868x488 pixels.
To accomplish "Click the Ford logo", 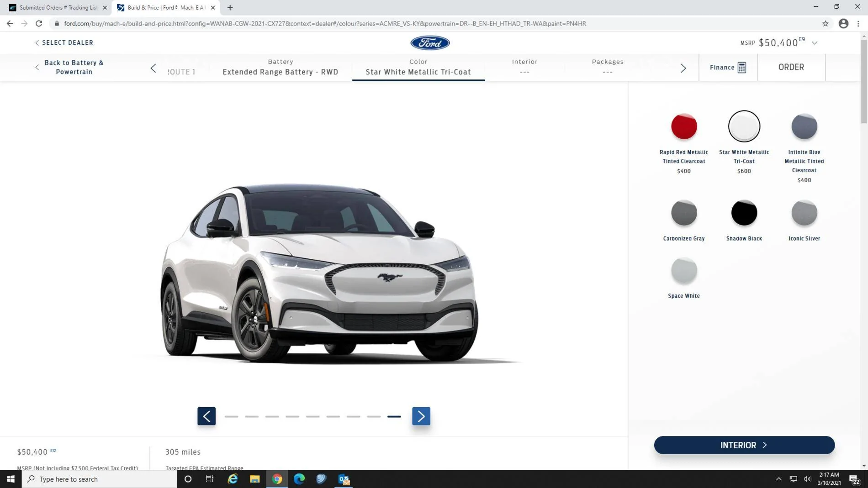I will click(x=430, y=42).
